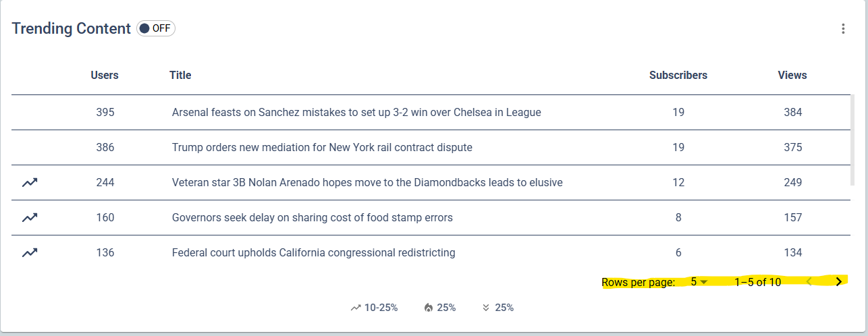The height and width of the screenshot is (336, 868).
Task: Open the three-dot options menu
Action: 843,29
